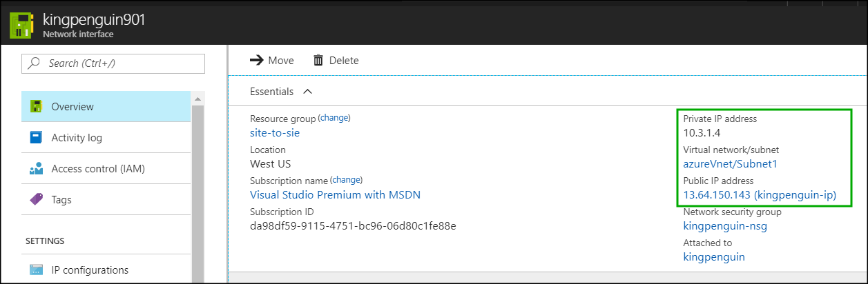Click the magnifier icon in the search box

click(34, 63)
